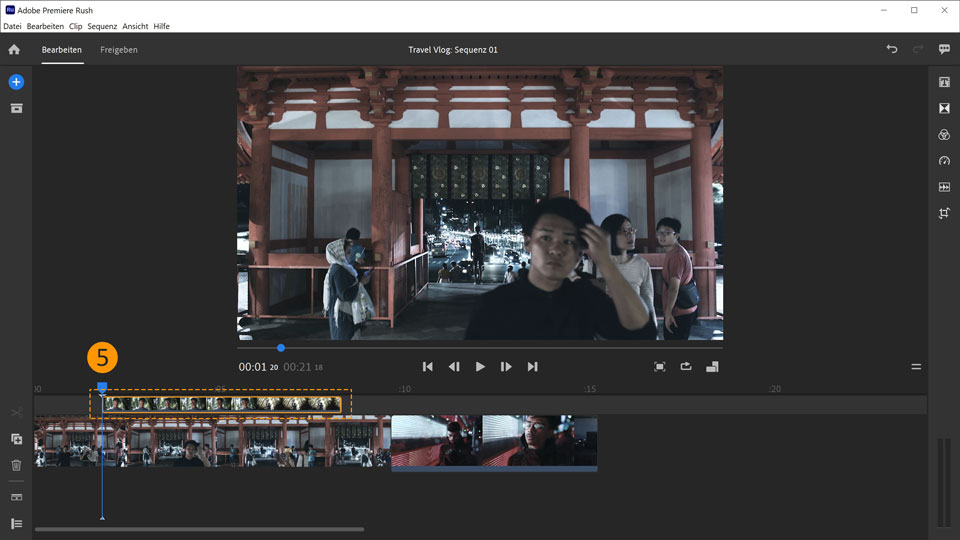960x540 pixels.
Task: Split clip with the scissors tool
Action: click(17, 413)
